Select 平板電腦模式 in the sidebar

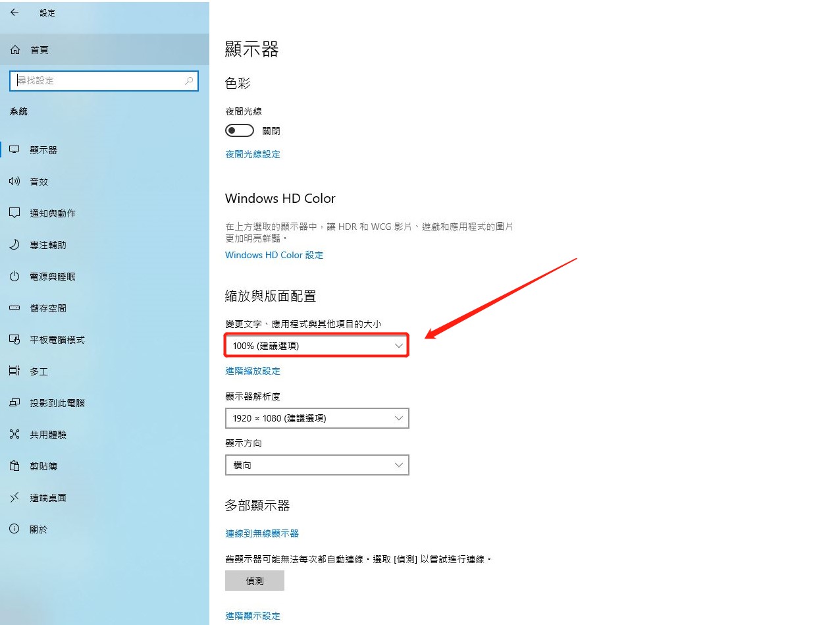(x=105, y=340)
